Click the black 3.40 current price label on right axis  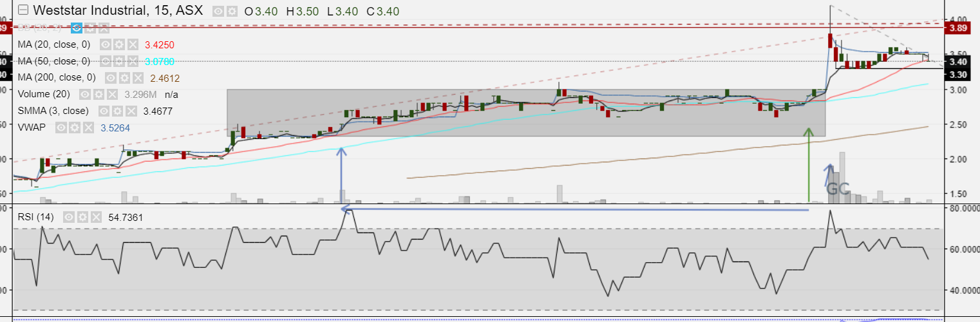(x=956, y=62)
